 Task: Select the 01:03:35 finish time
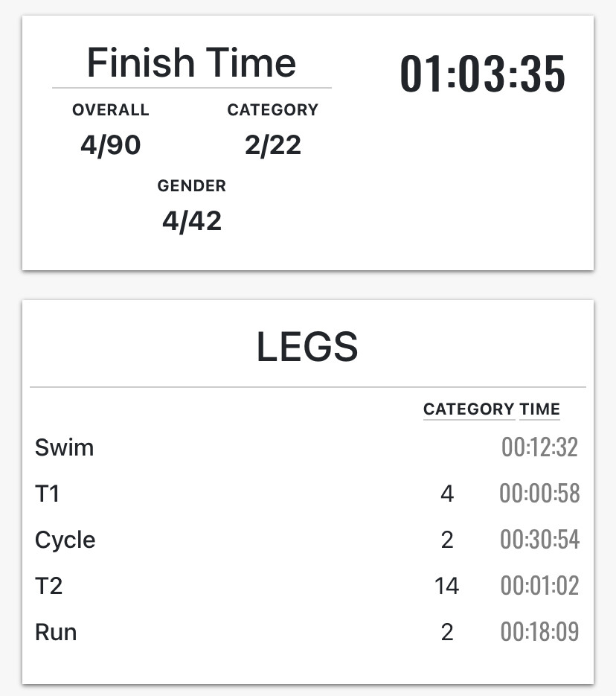click(483, 74)
